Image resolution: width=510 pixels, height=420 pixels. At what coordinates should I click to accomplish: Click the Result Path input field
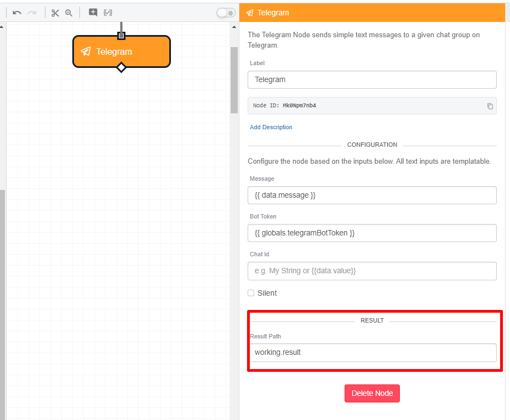click(373, 353)
